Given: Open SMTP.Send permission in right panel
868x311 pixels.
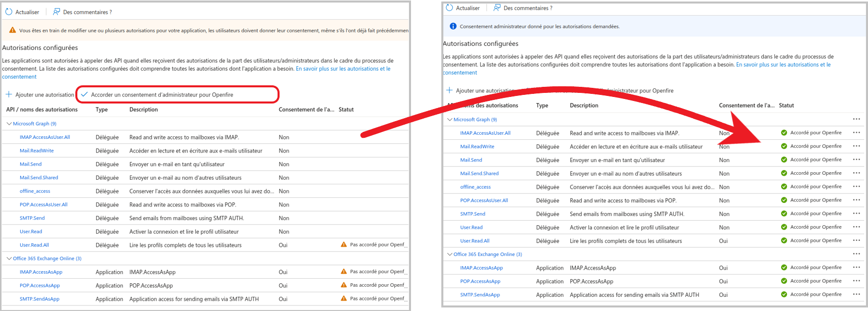Looking at the screenshot, I should (473, 214).
